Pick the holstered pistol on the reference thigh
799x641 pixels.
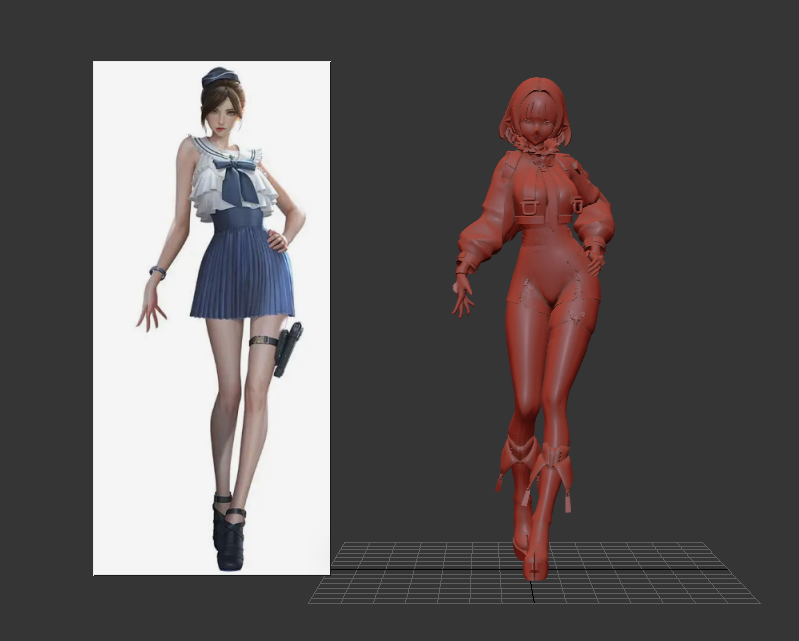tap(289, 347)
